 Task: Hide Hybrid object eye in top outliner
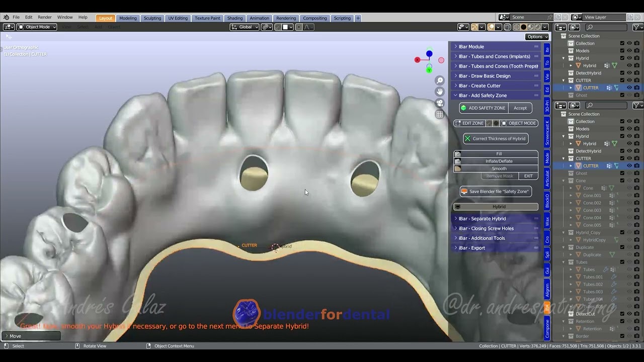pyautogui.click(x=629, y=65)
